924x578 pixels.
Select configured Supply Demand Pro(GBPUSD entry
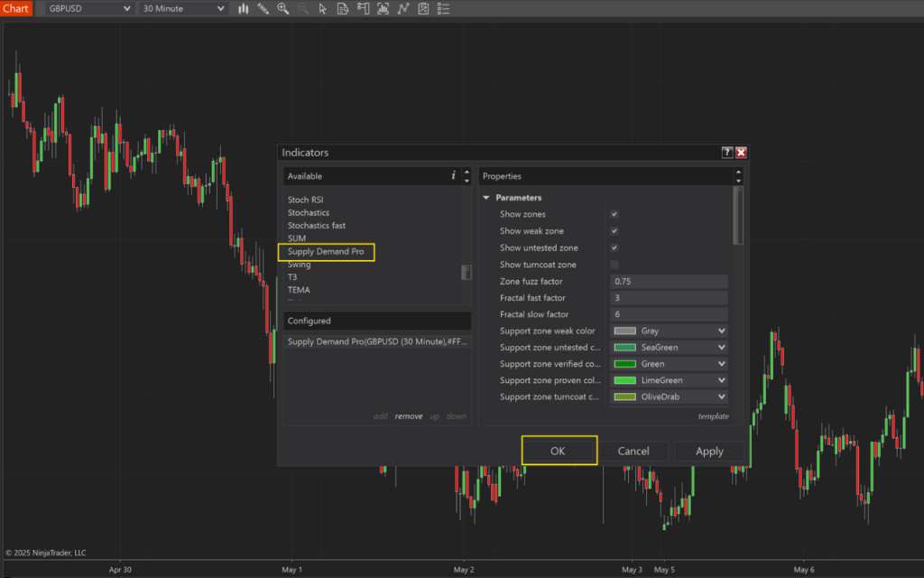pos(377,341)
